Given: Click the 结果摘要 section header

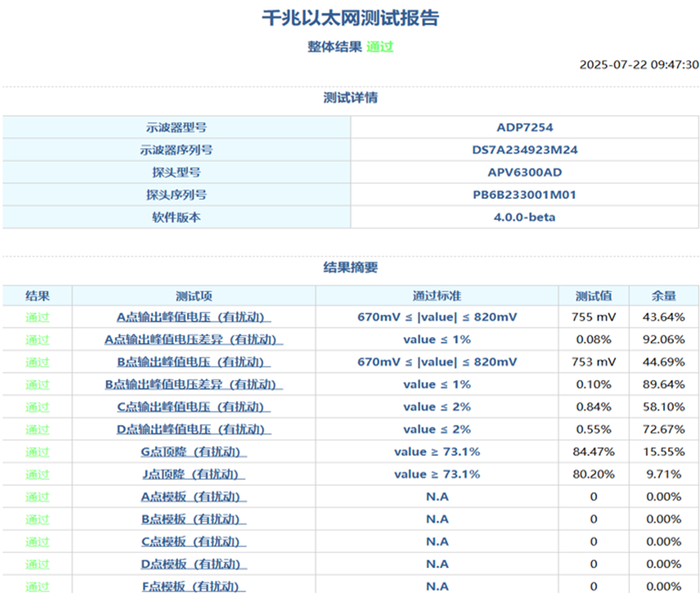Looking at the screenshot, I should [x=350, y=267].
